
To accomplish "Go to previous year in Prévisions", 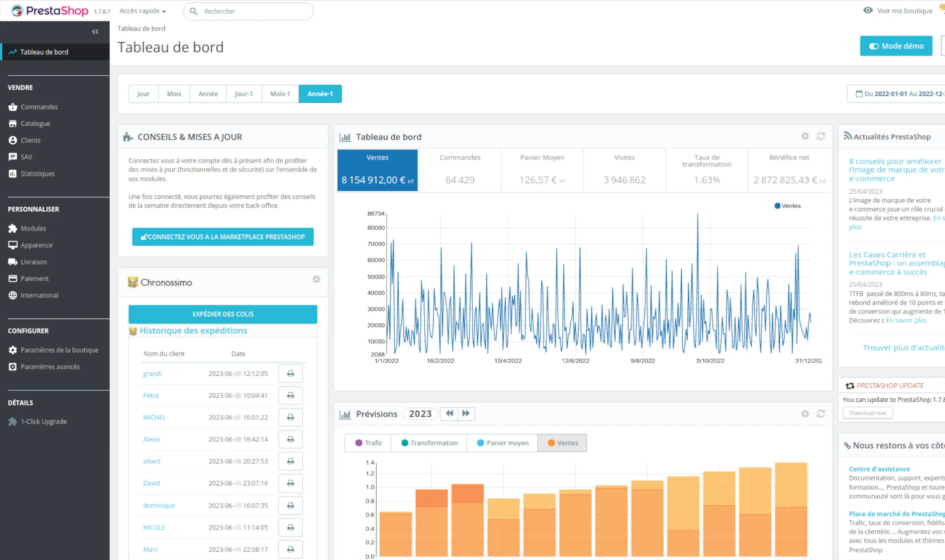I will coord(449,414).
